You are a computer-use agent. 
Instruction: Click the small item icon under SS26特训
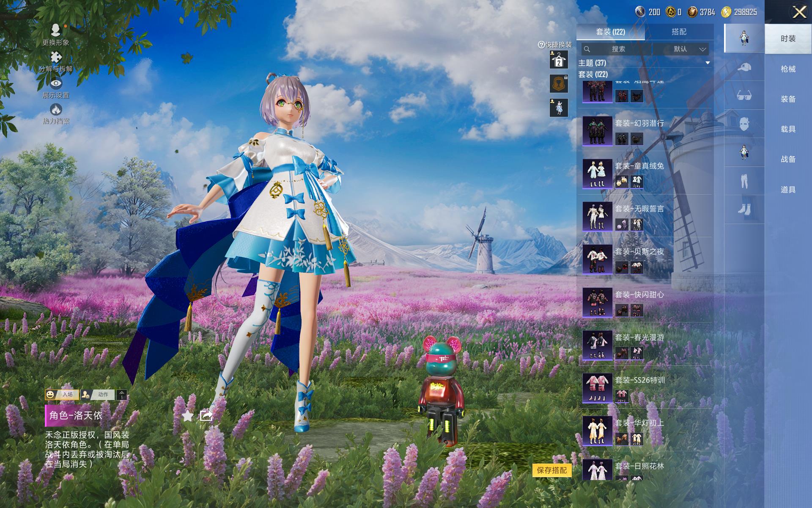(x=622, y=396)
